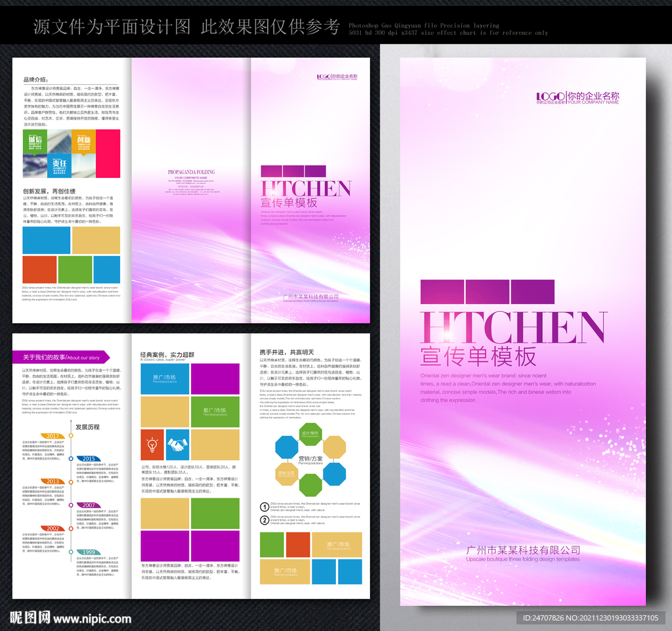Screen dimensions: 672x631
Task: Select the green 诚信 badge tile
Action: 35,142
